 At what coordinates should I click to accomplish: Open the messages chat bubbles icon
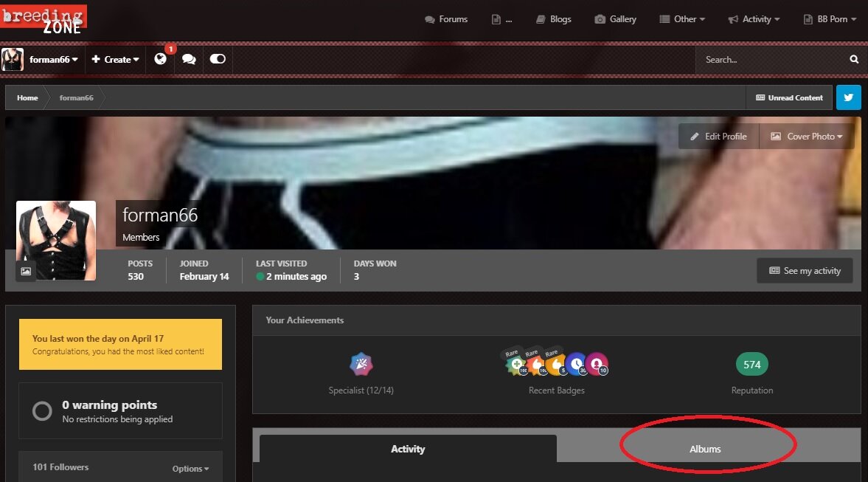pyautogui.click(x=189, y=59)
